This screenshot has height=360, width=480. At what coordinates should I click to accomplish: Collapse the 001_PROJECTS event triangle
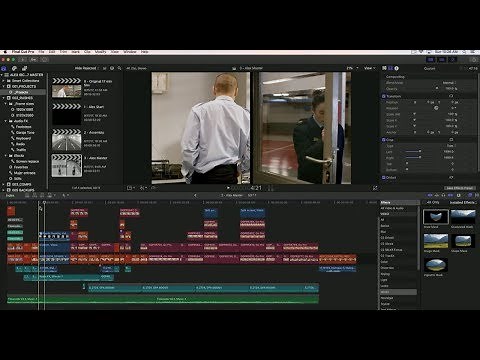4,86
